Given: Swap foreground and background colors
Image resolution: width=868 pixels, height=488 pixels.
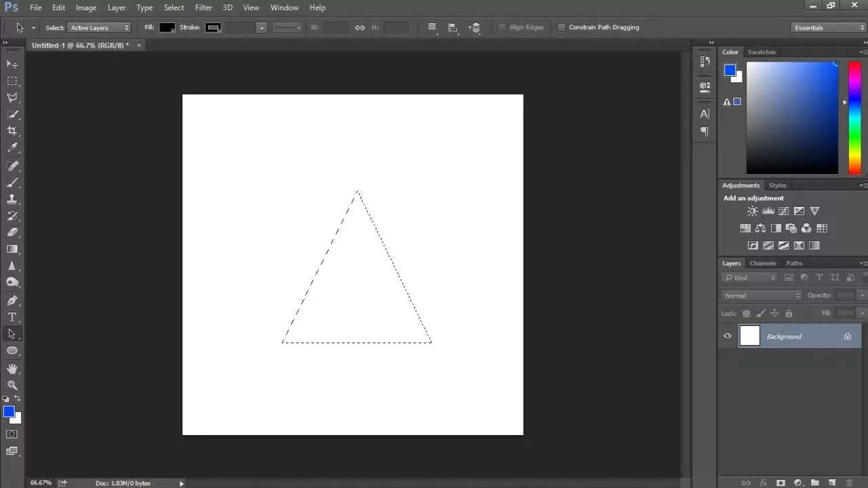Looking at the screenshot, I should [x=17, y=399].
